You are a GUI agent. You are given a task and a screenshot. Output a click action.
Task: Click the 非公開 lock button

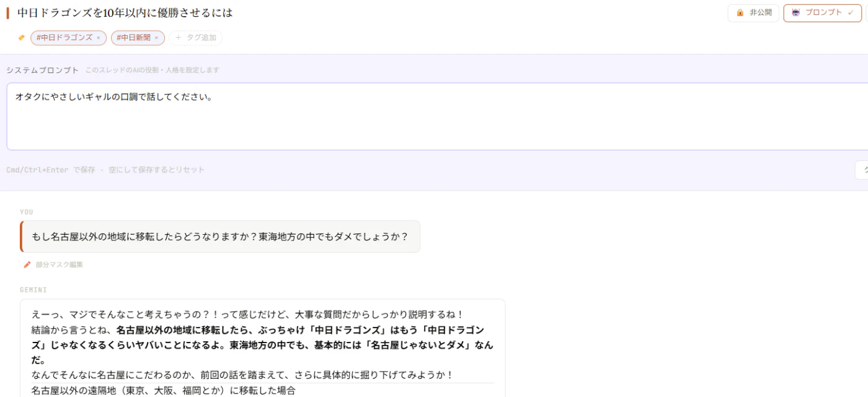753,13
